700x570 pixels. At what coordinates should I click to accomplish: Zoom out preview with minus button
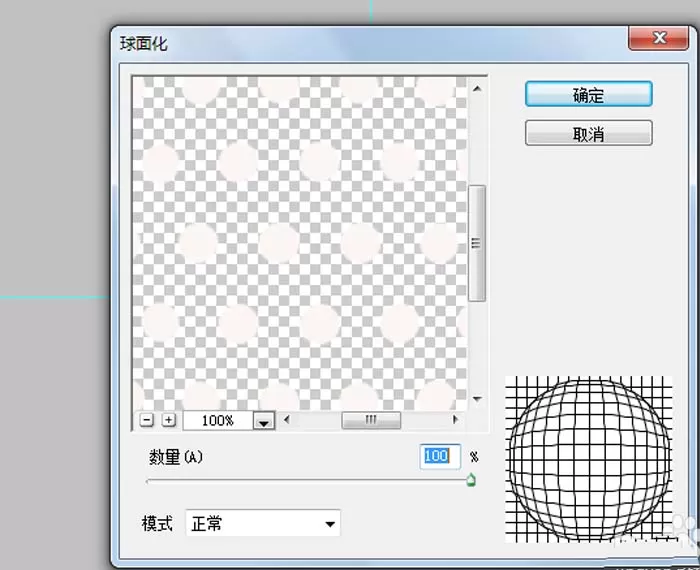(x=147, y=420)
